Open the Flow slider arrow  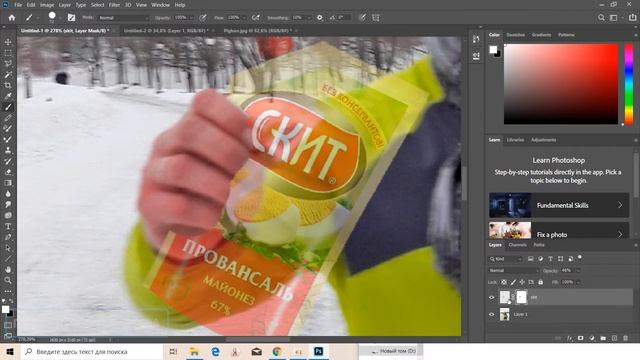tap(244, 18)
